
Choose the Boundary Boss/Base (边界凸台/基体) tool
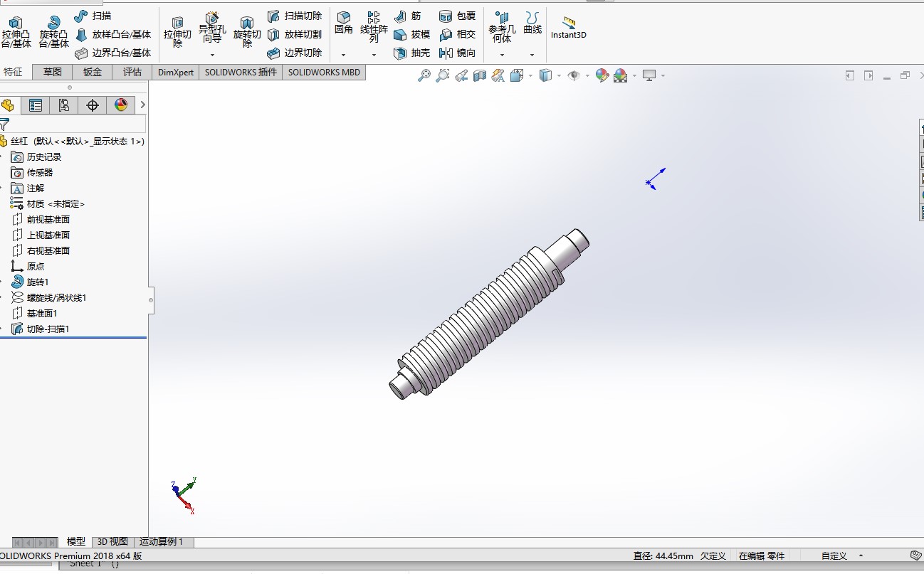click(113, 53)
